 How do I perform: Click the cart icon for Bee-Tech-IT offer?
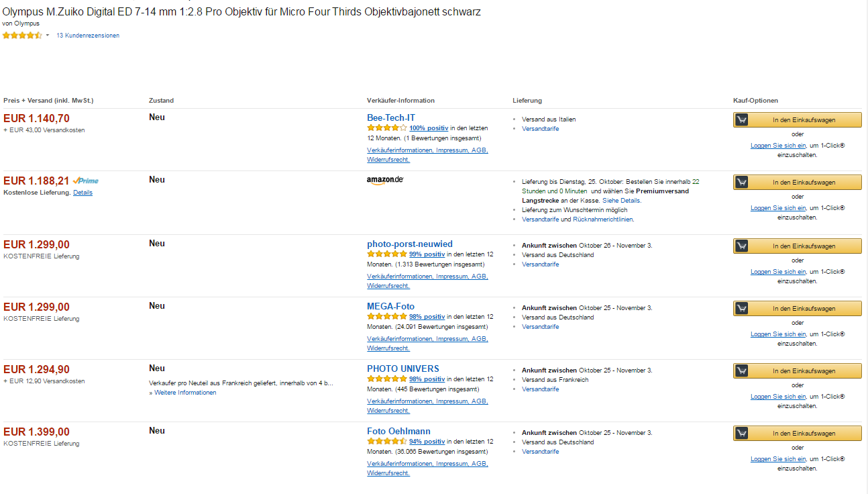[x=742, y=120]
